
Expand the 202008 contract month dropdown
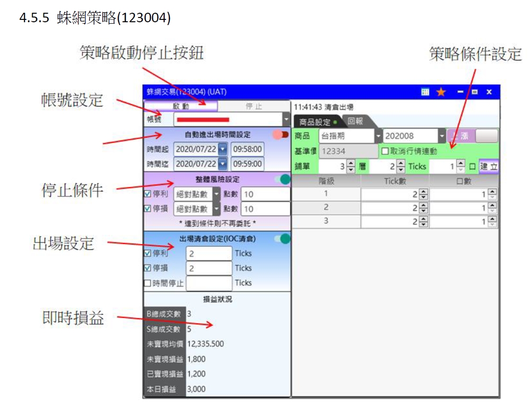pos(442,136)
